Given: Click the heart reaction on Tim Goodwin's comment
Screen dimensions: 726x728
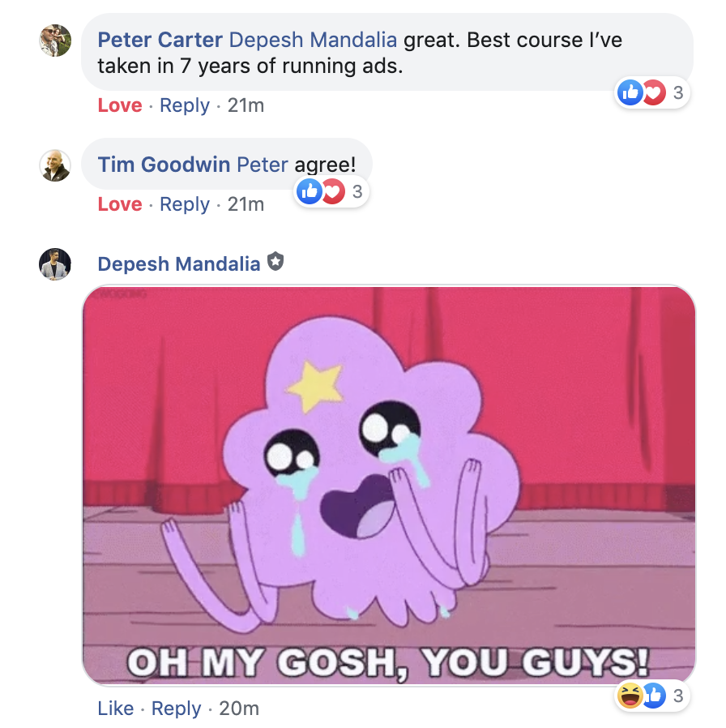Looking at the screenshot, I should click(x=334, y=191).
